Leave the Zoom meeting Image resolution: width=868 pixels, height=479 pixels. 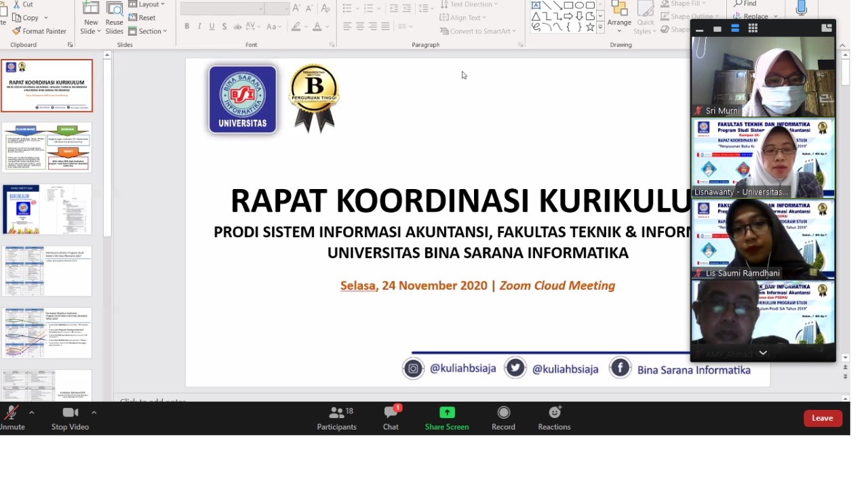pyautogui.click(x=823, y=418)
